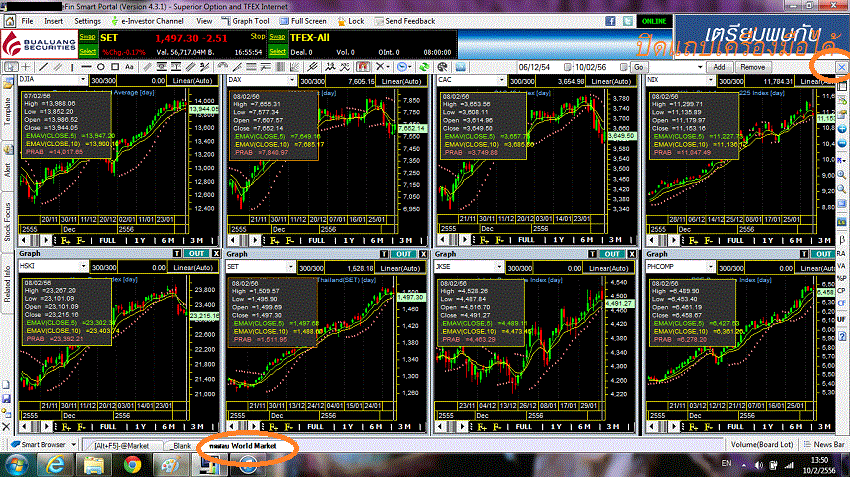Toggle OUT button on HSKI graph

(197, 254)
